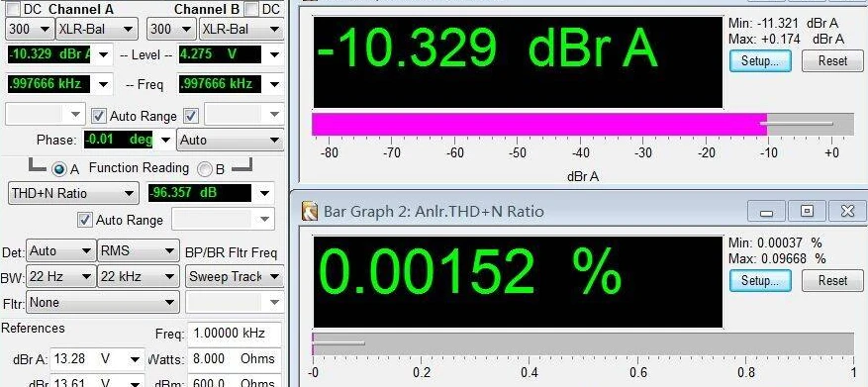This screenshot has height=387, width=868.
Task: Open Channel B XLR-Bal input dropdown
Action: (x=241, y=29)
